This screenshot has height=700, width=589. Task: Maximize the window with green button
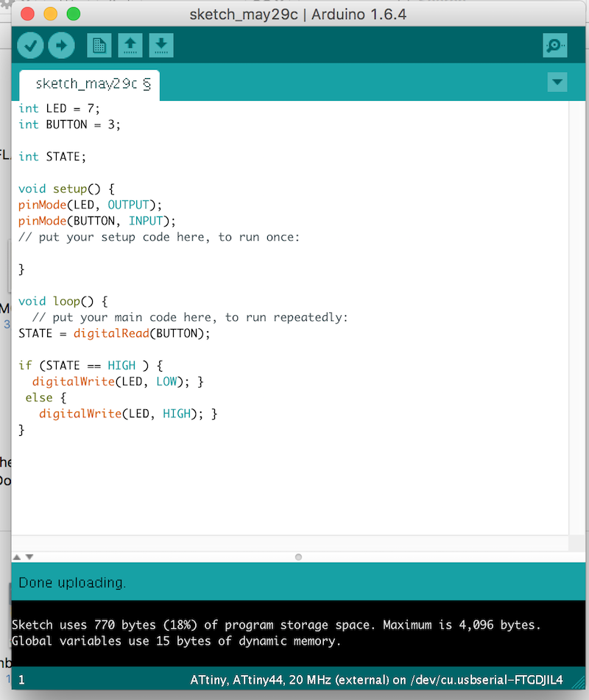[x=74, y=14]
